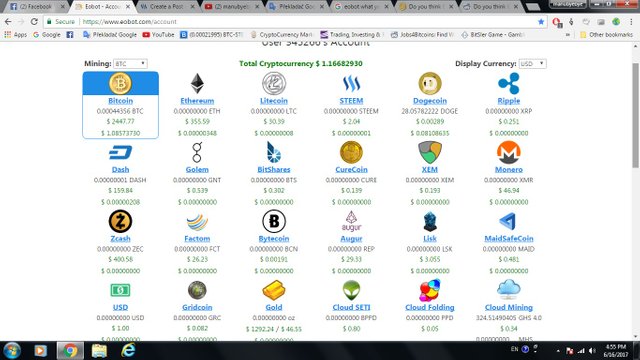This screenshot has width=640, height=360.
Task: Open the Zcash link
Action: pyautogui.click(x=120, y=238)
